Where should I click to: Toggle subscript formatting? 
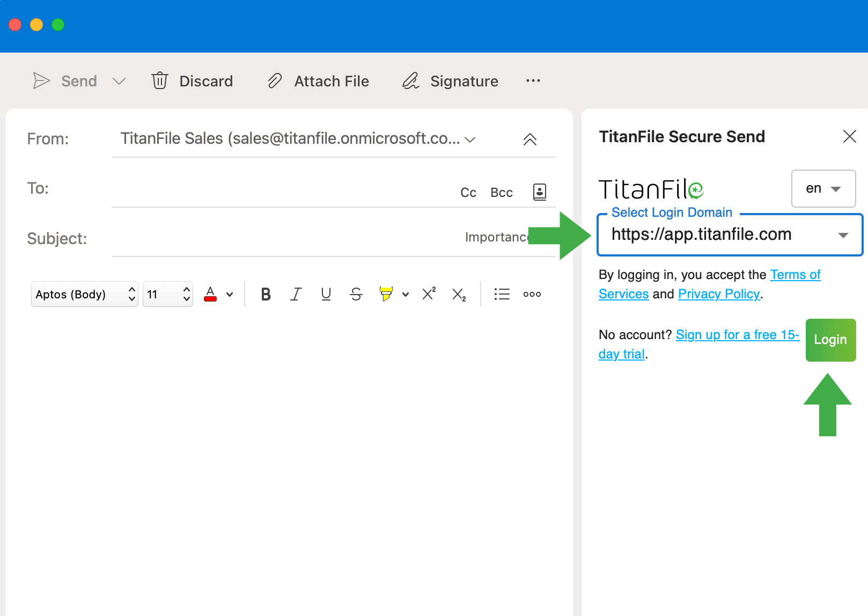coord(459,295)
